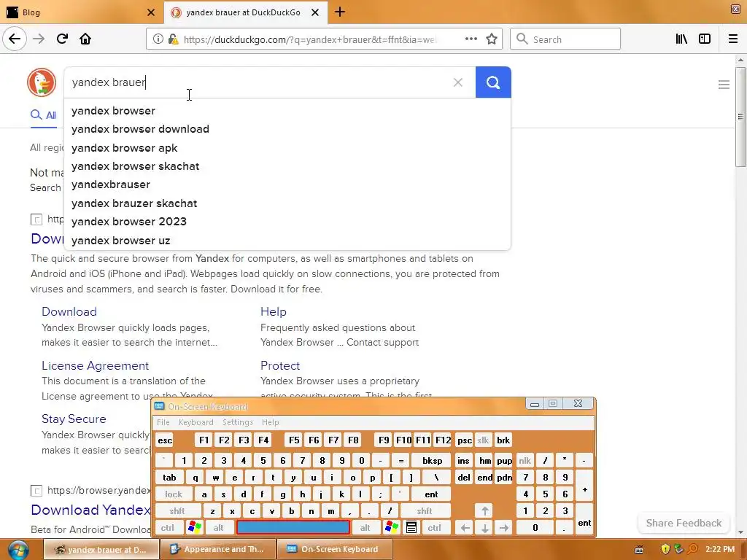Click the padlock connection icon in the address bar

click(173, 39)
